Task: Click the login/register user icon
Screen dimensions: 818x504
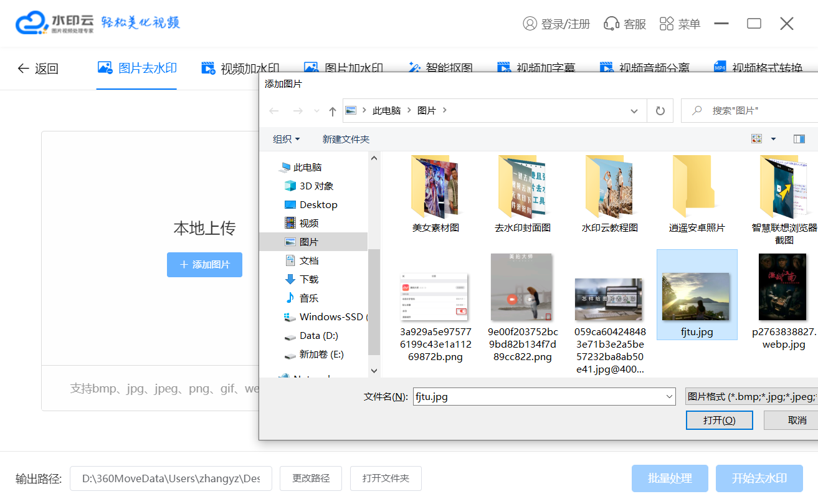Action: coord(530,24)
